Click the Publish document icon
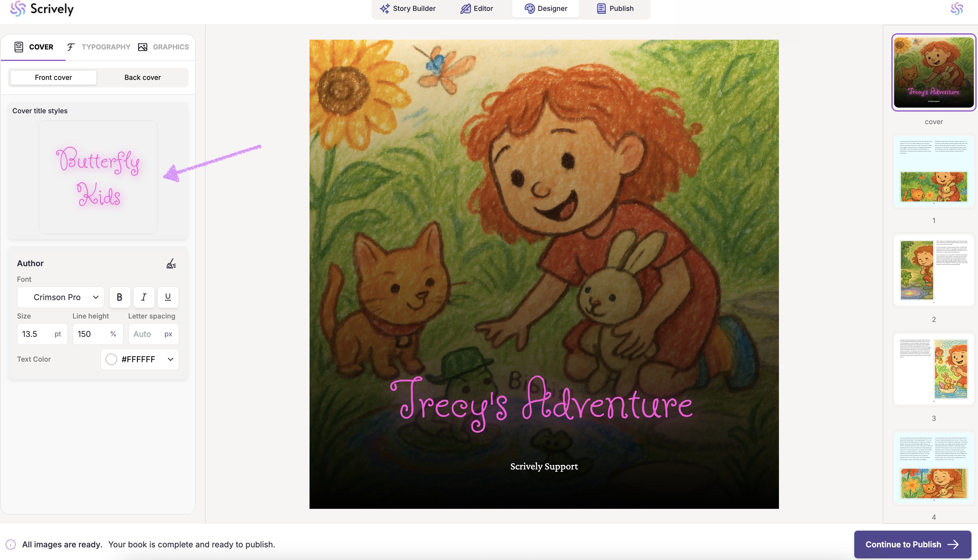Viewport: 978px width, 560px height. (x=601, y=8)
